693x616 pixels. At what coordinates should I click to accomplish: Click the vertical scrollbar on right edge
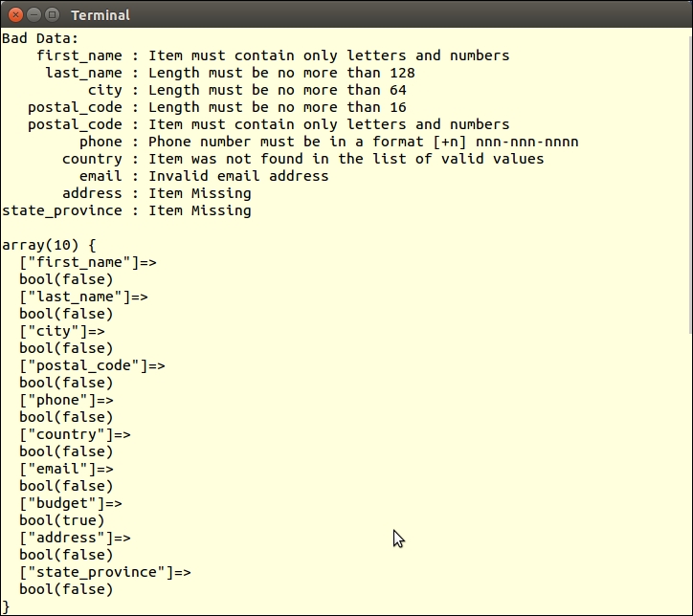(688, 191)
